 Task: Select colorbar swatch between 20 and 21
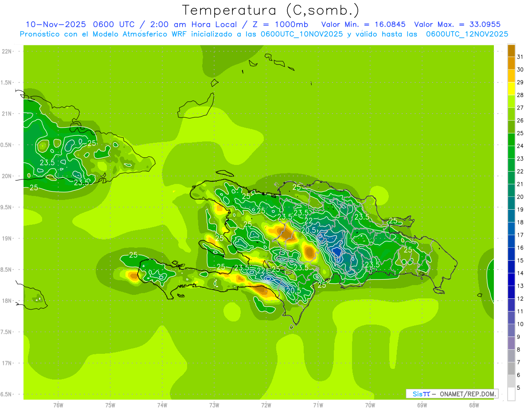[511, 190]
